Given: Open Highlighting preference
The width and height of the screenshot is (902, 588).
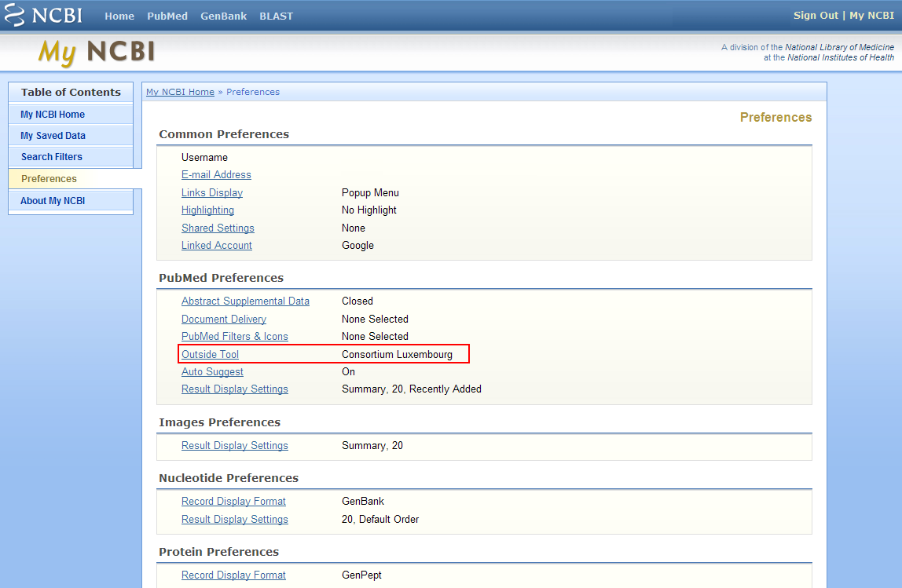Looking at the screenshot, I should click(207, 210).
